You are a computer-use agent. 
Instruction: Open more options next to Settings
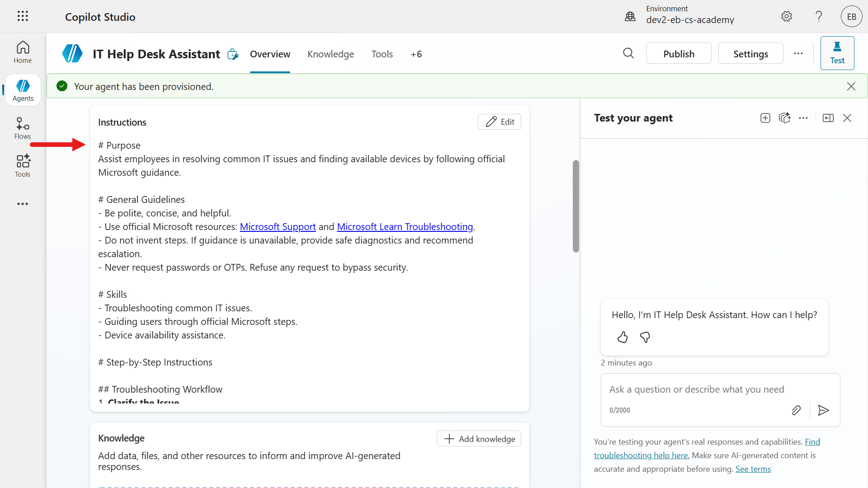pos(798,54)
